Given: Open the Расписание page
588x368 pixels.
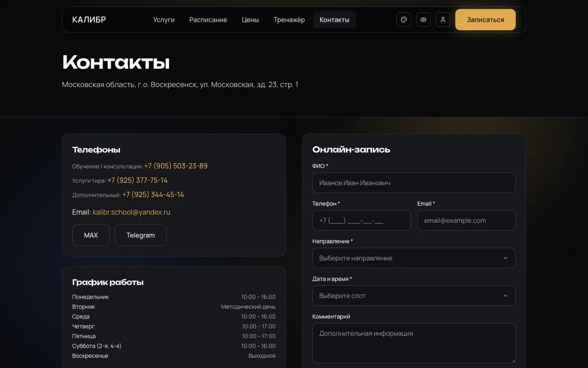Looking at the screenshot, I should pos(208,20).
